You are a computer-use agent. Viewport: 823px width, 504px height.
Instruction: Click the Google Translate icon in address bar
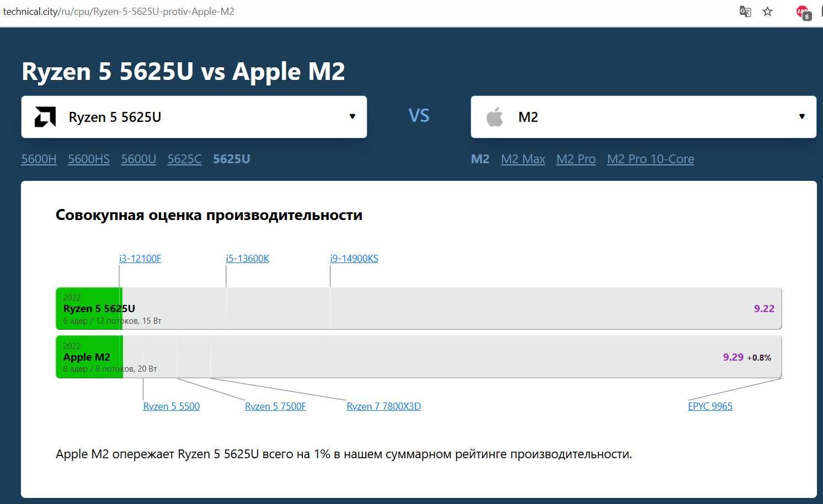coord(745,11)
